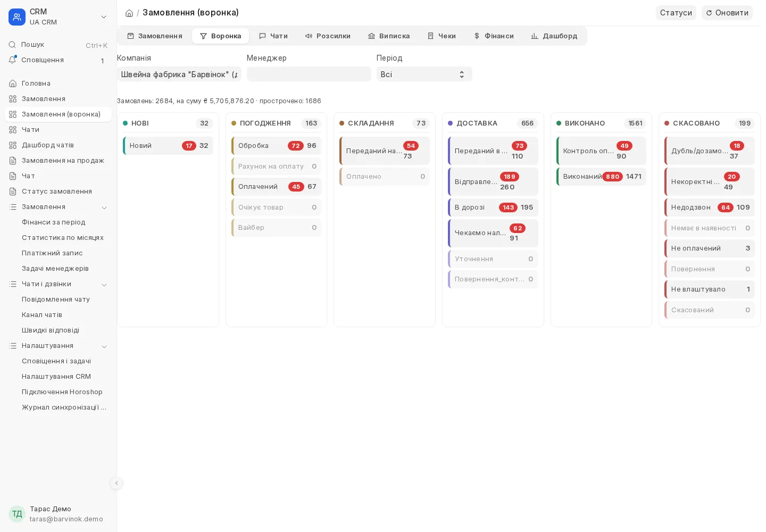
Task: Open the Компанія selector
Action: click(x=179, y=74)
